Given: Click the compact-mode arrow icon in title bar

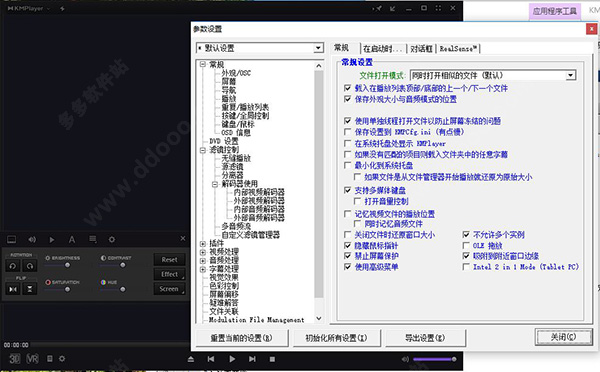Looking at the screenshot, I should (393, 8).
